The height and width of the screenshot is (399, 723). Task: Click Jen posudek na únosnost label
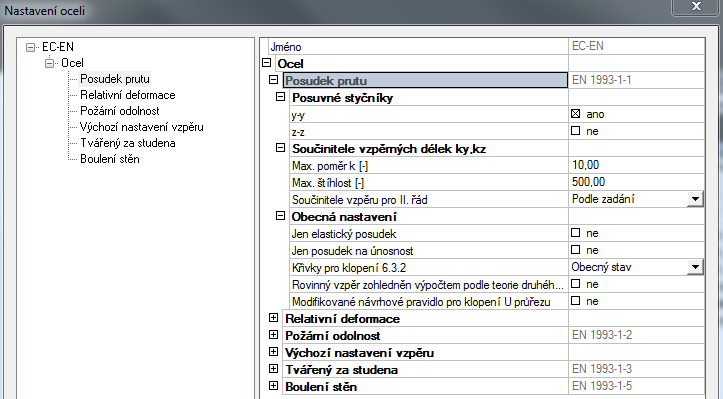tap(352, 251)
